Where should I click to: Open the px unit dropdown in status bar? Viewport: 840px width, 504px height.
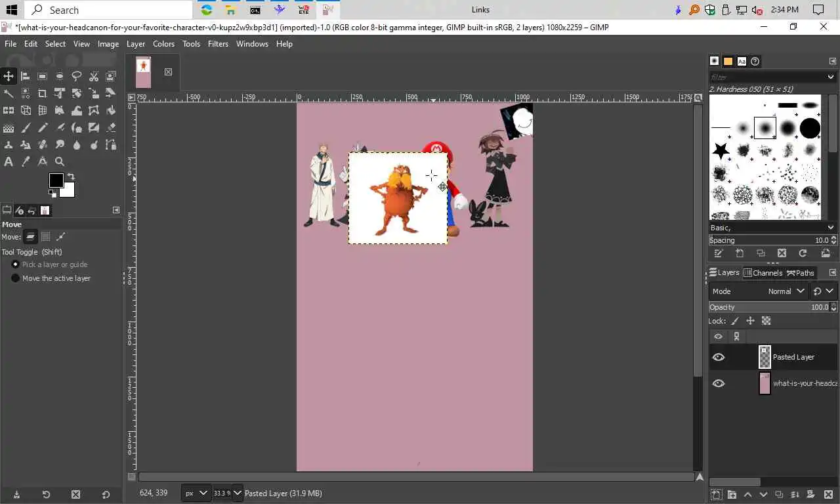point(196,493)
